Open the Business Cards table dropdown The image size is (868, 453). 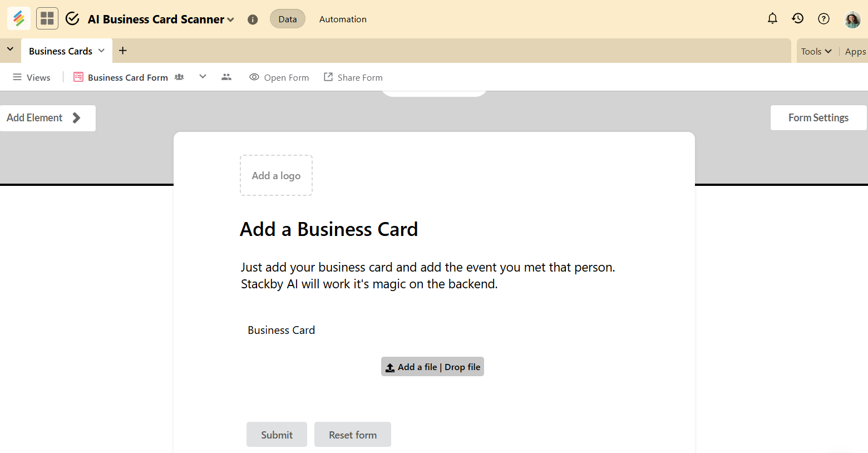pyautogui.click(x=102, y=51)
